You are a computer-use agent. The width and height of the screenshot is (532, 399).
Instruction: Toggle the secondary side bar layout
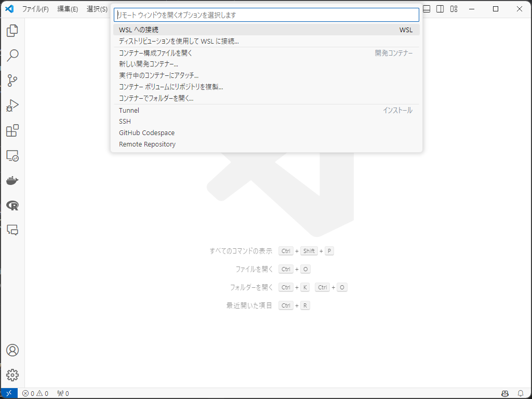[x=440, y=9]
